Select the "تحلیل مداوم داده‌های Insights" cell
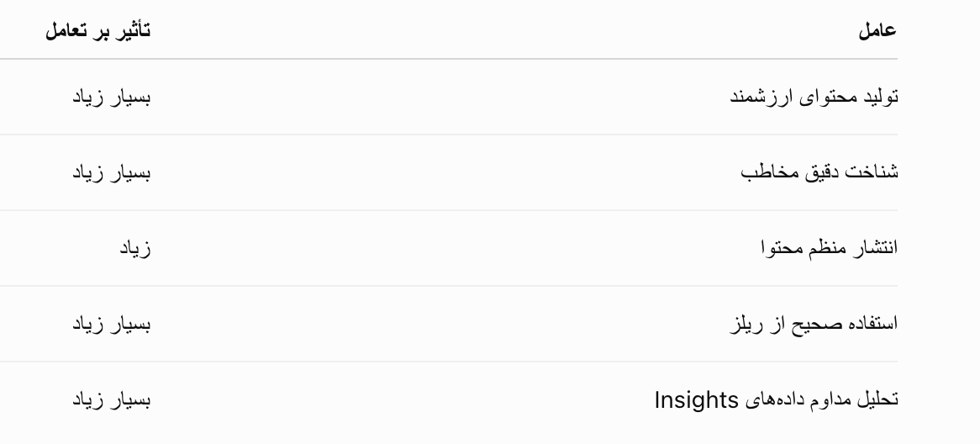This screenshot has width=980, height=444. pyautogui.click(x=777, y=399)
